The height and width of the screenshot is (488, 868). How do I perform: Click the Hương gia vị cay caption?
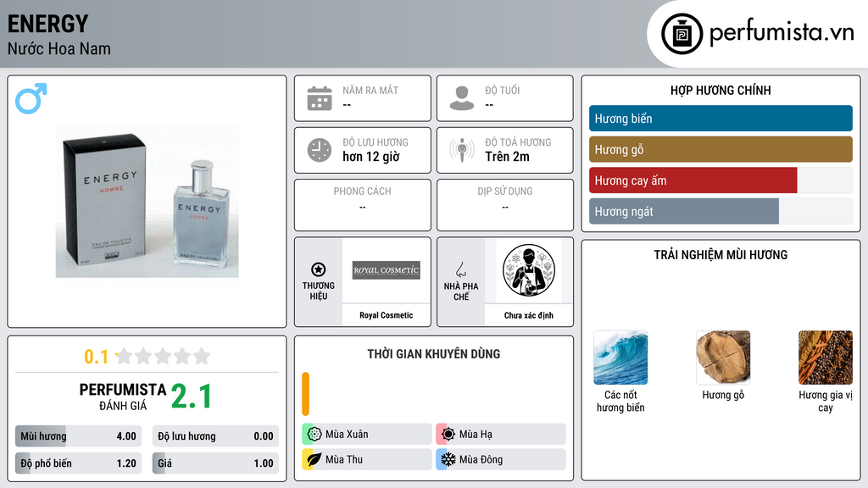click(x=826, y=401)
